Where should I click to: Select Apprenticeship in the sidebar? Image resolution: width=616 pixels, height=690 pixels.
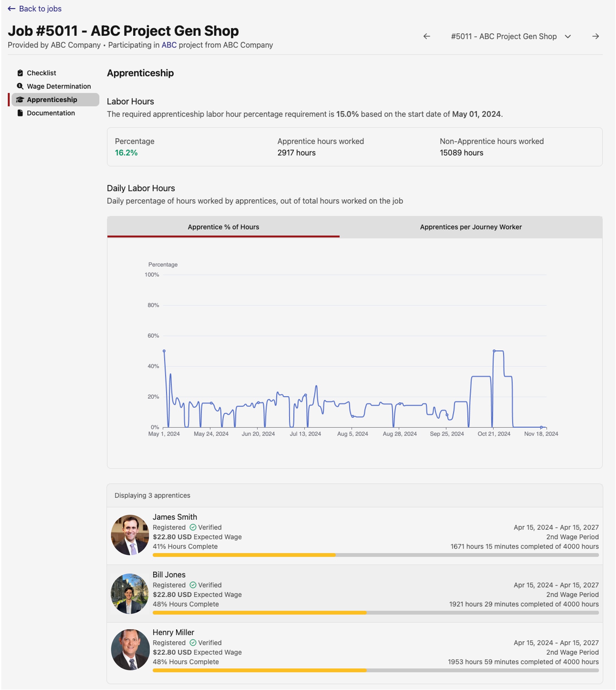pos(55,99)
